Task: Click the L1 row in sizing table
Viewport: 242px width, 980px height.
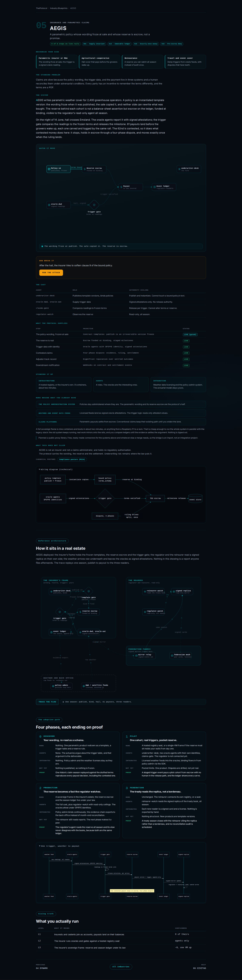Action: (121, 934)
